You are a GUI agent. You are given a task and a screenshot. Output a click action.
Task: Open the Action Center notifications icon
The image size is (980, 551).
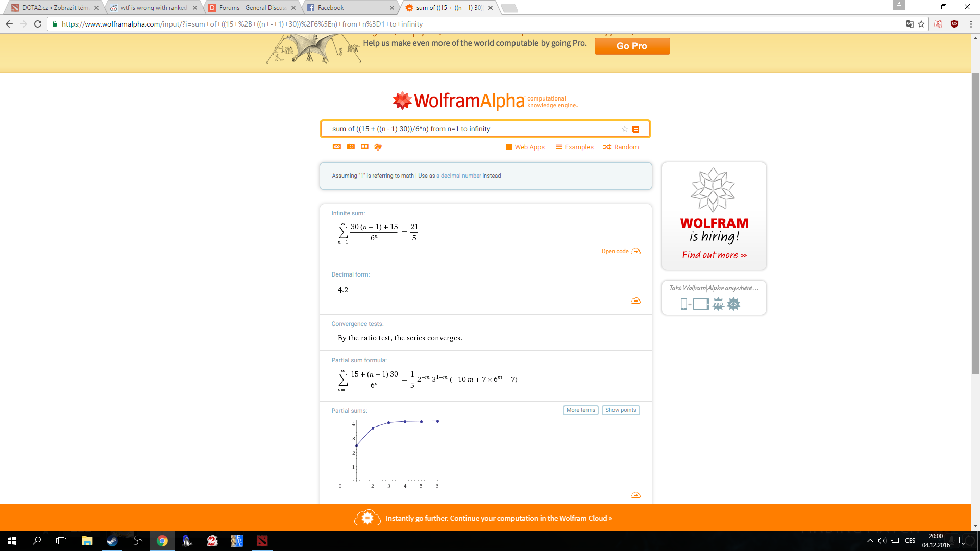pyautogui.click(x=963, y=541)
